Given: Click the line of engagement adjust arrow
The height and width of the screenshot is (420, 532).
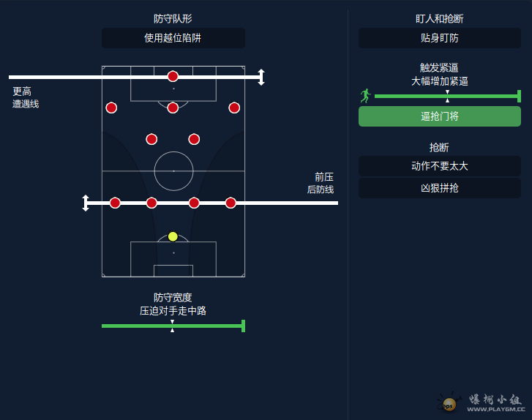Looking at the screenshot, I should pyautogui.click(x=261, y=78).
